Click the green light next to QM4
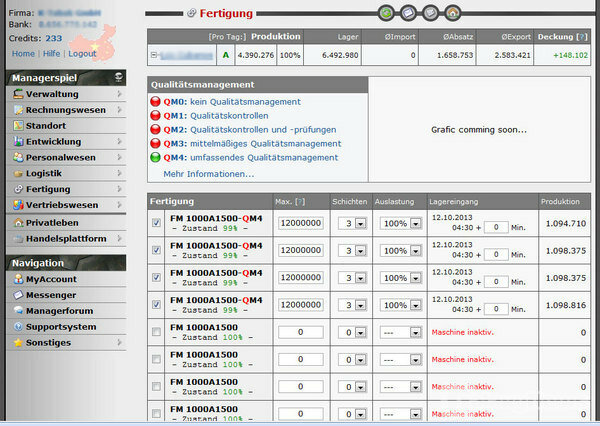 point(155,157)
